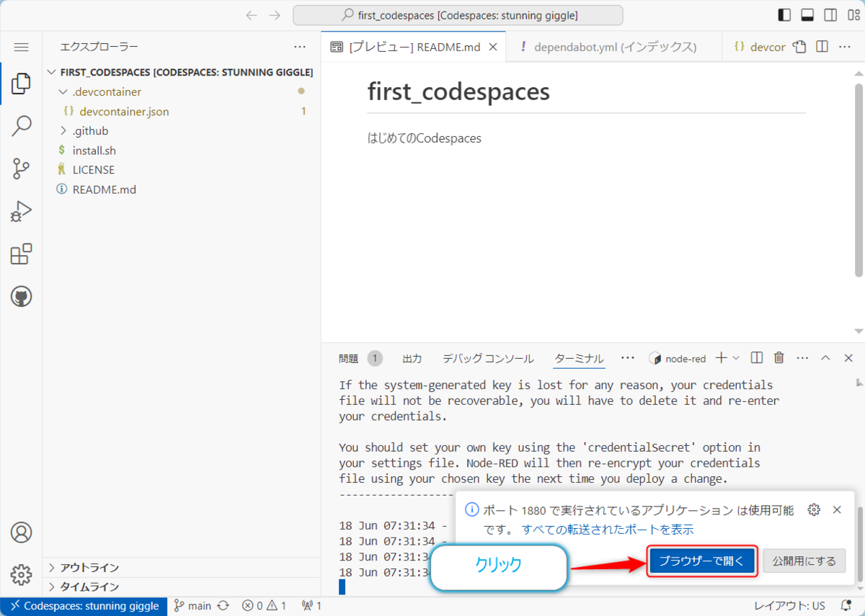Create a new terminal with plus
This screenshot has height=616, width=865.
(x=721, y=358)
